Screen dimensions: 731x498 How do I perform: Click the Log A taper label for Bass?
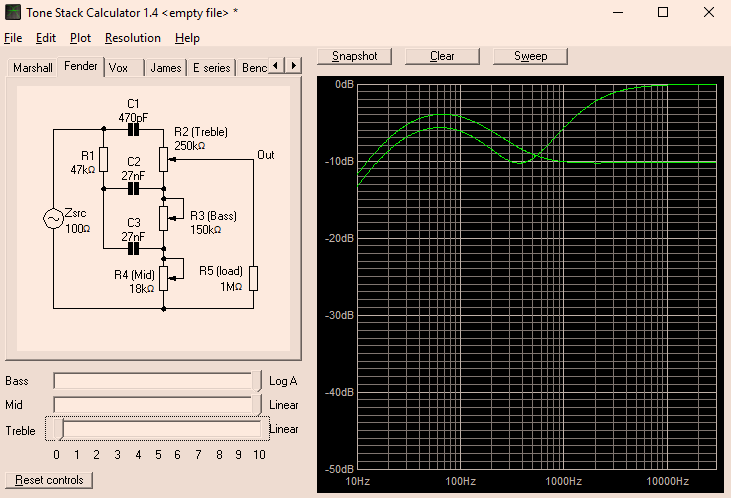pyautogui.click(x=283, y=381)
